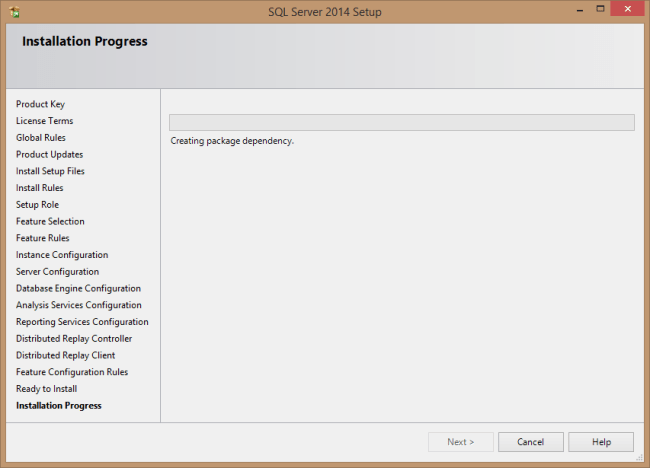The height and width of the screenshot is (468, 650).
Task: Open Product Updates step
Action: (x=49, y=155)
